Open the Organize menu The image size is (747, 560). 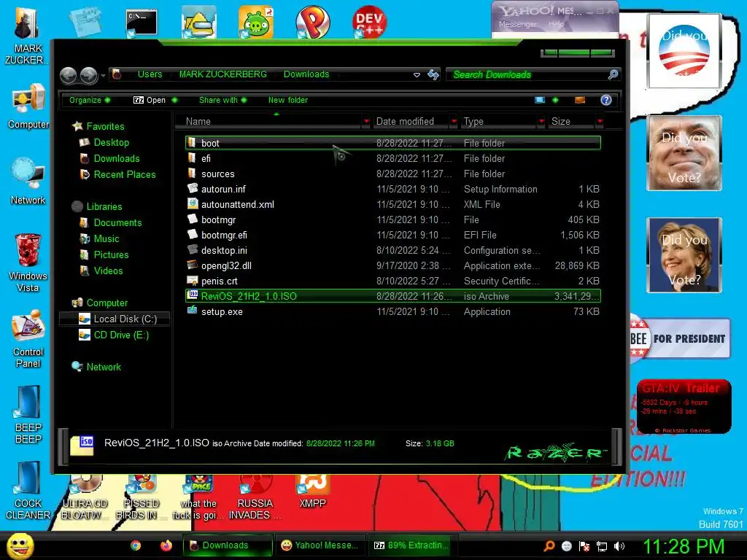89,100
